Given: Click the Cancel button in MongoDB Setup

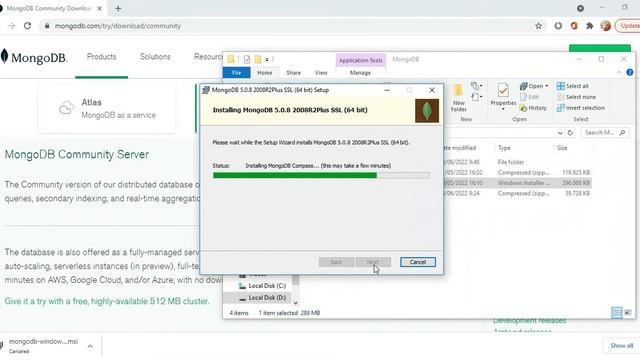Looking at the screenshot, I should (x=418, y=262).
